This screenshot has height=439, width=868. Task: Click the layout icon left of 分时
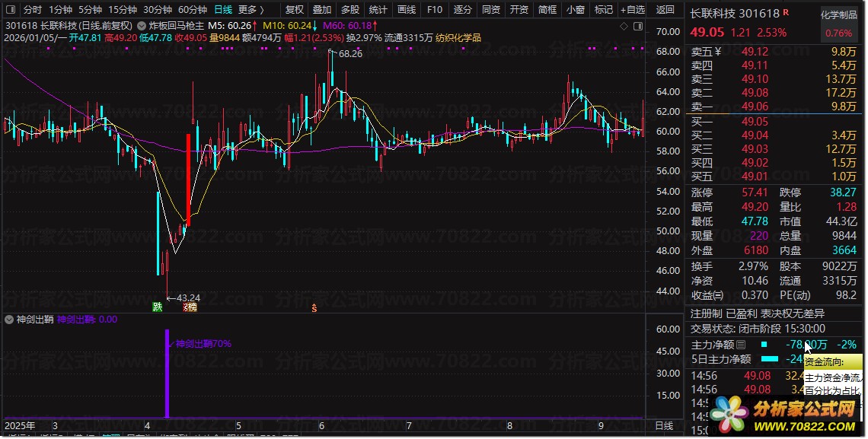click(x=10, y=10)
